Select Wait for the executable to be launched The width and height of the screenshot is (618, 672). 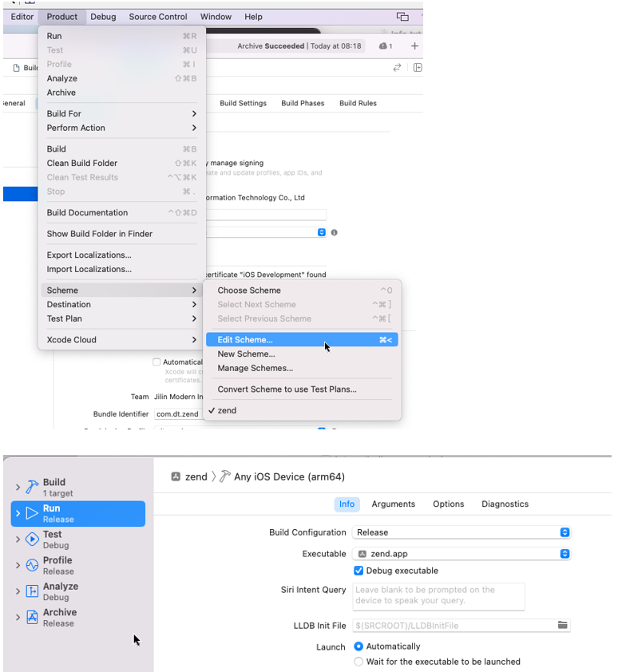[359, 662]
